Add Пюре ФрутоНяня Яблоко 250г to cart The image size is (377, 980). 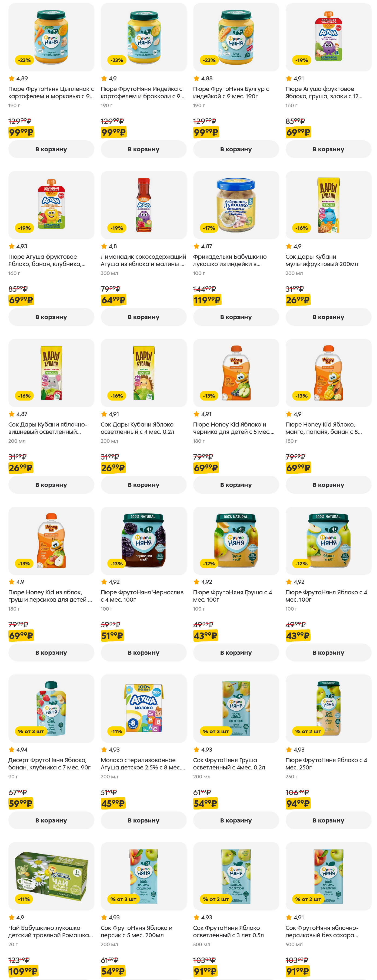(x=328, y=820)
